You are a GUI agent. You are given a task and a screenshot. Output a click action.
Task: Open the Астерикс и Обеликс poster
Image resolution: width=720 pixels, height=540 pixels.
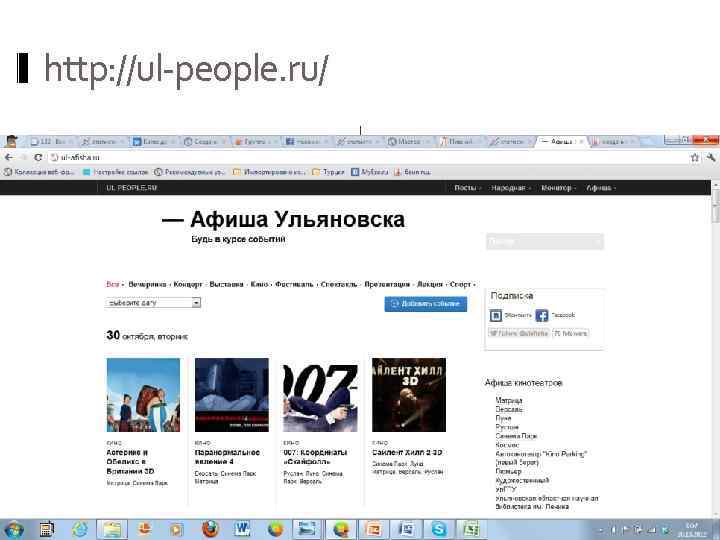(x=143, y=395)
